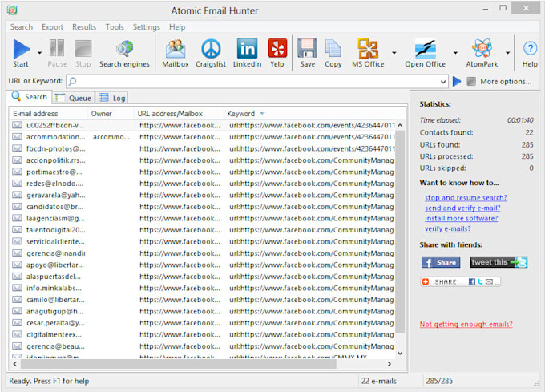545x392 pixels.
Task: Click the Start search play icon
Action: [21, 49]
